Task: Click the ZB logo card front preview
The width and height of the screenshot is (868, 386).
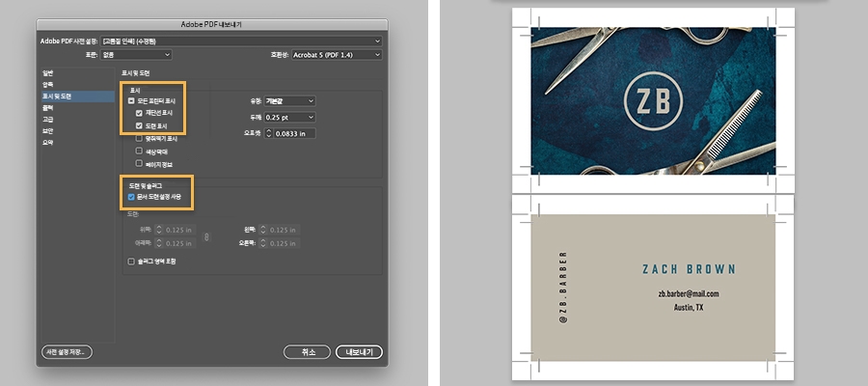Action: tap(653, 101)
